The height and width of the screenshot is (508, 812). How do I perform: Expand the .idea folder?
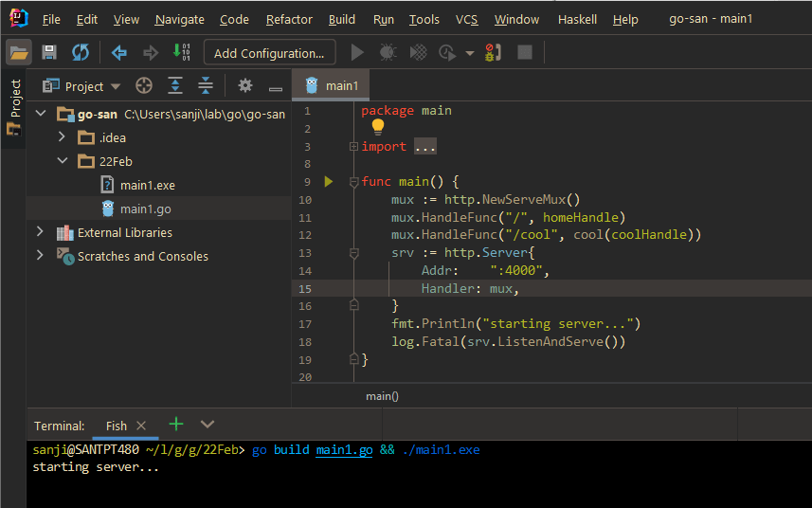pos(63,137)
